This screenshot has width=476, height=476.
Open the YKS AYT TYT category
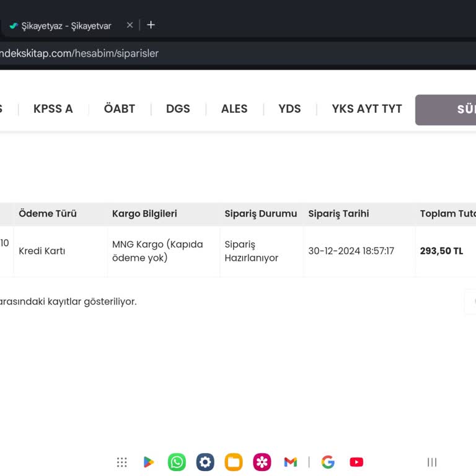coord(367,108)
